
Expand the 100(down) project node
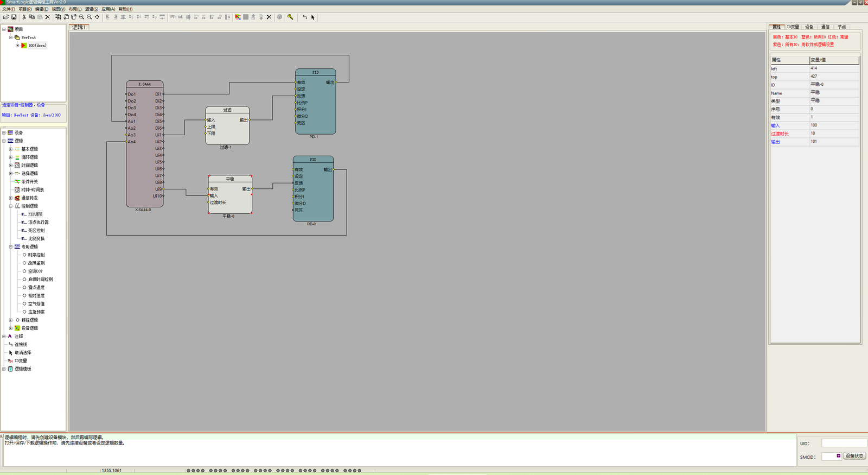tap(17, 46)
